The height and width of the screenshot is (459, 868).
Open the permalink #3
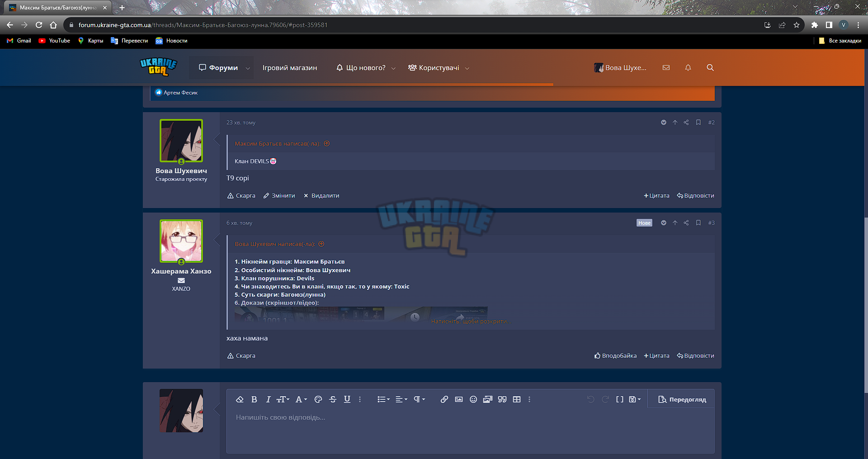coord(711,223)
